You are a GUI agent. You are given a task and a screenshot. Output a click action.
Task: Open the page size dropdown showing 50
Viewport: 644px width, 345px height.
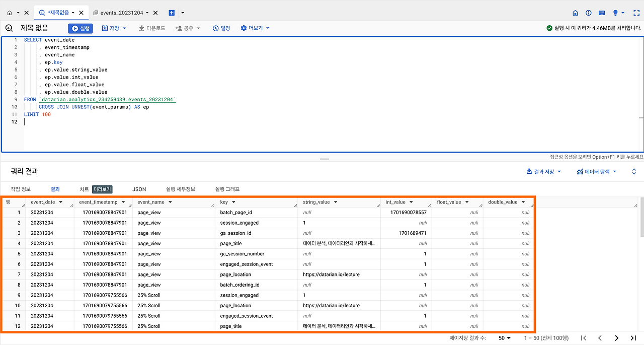coord(504,338)
